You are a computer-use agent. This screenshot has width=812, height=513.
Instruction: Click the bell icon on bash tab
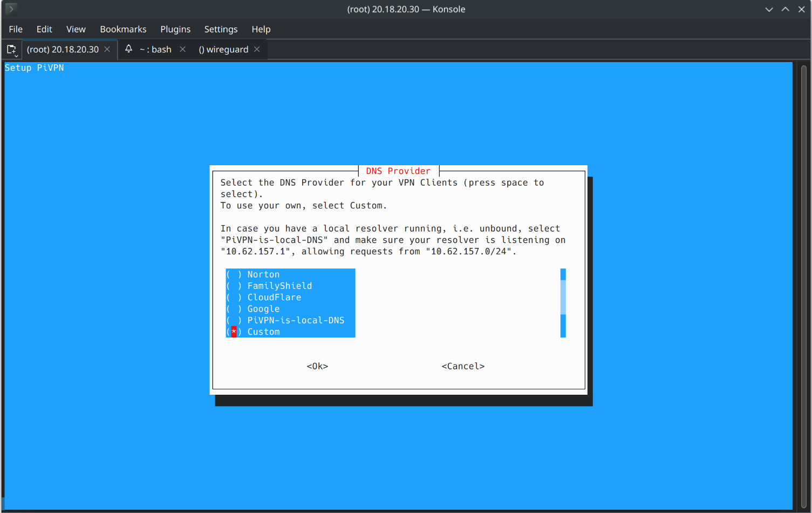(128, 49)
